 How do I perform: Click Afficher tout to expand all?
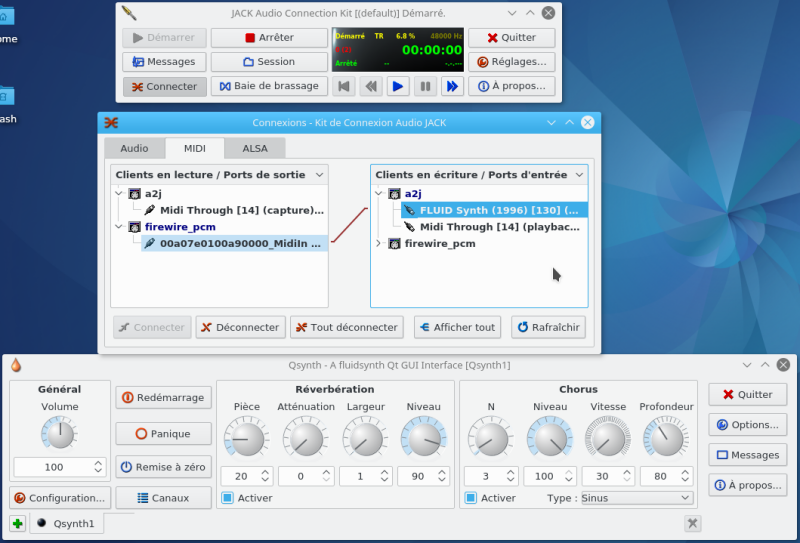[x=457, y=327]
